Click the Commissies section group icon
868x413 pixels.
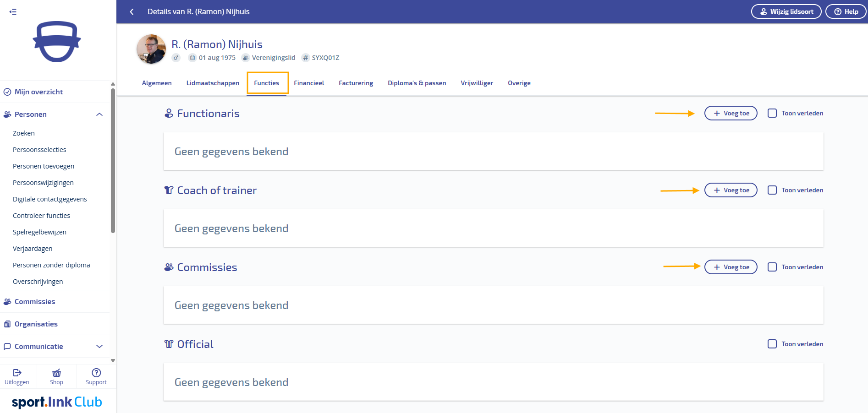(x=169, y=267)
